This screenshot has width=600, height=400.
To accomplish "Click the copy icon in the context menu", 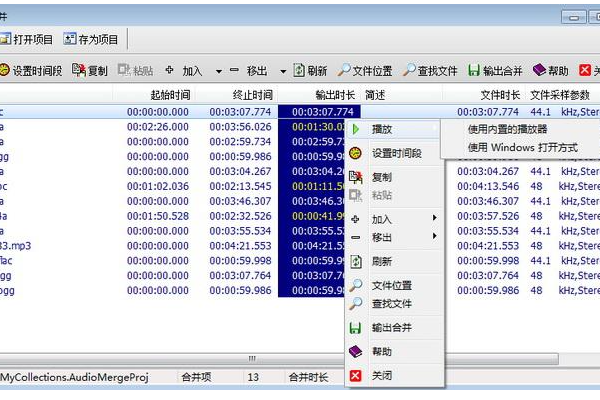I will 355,177.
